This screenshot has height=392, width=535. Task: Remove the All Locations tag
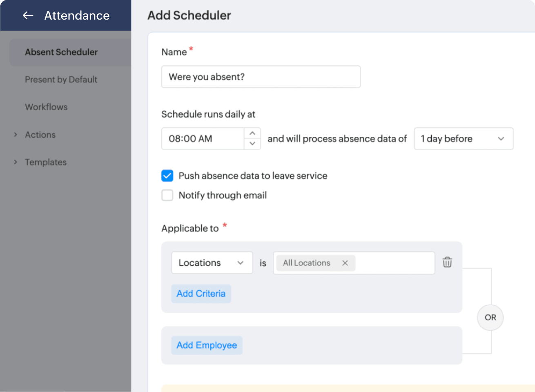coord(345,263)
